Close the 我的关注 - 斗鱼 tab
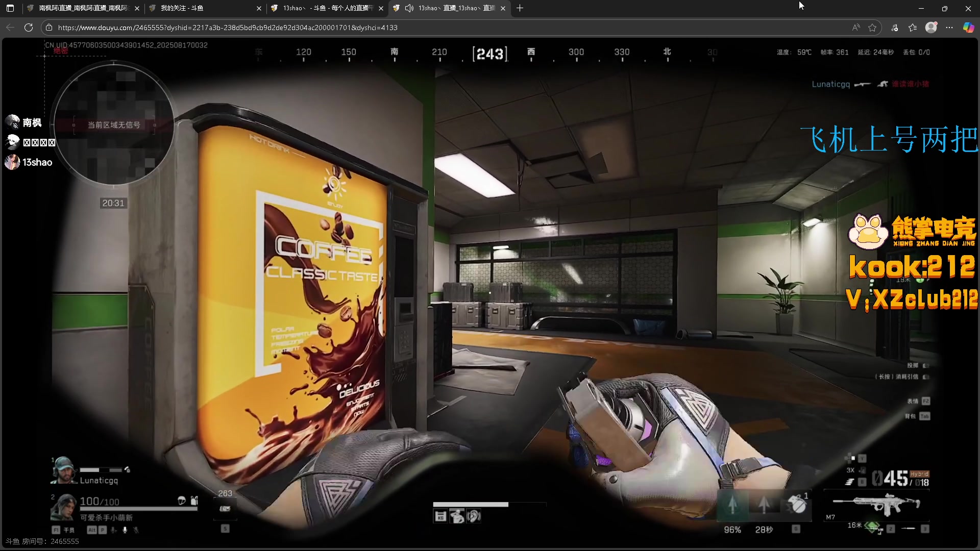Image resolution: width=980 pixels, height=551 pixels. [x=259, y=8]
